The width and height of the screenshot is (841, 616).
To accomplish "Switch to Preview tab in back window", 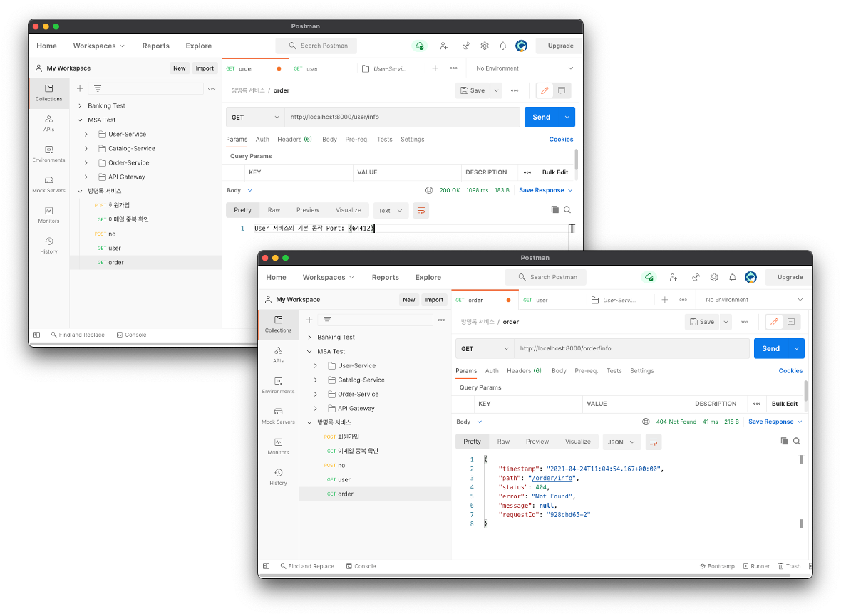I will pyautogui.click(x=308, y=210).
